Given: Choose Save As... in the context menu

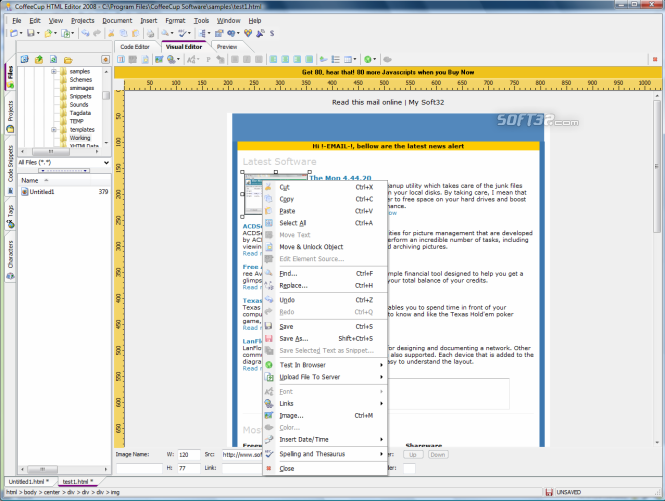Looking at the screenshot, I should point(325,338).
